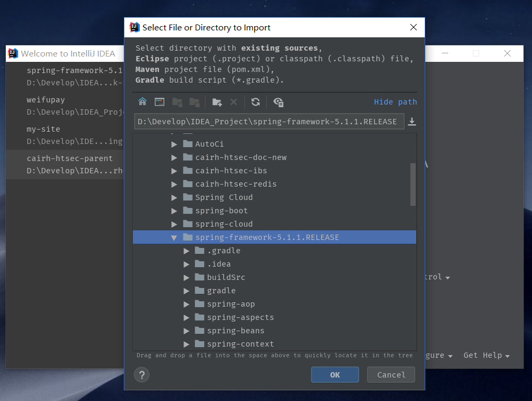Click the AutoCi folder icon

tap(188, 144)
